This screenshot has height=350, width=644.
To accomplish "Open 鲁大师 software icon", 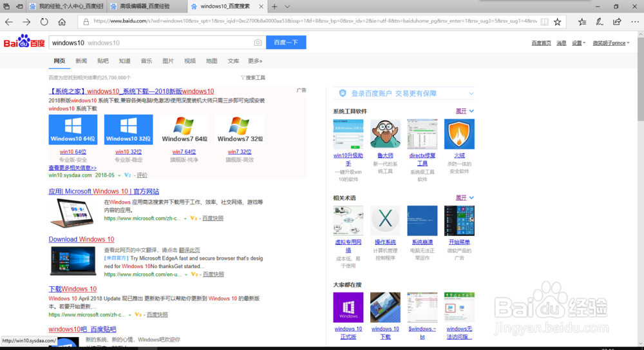I will click(x=385, y=134).
